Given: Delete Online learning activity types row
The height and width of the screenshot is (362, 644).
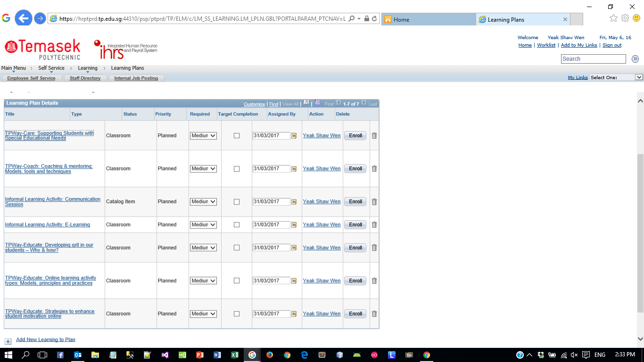Looking at the screenshot, I should click(374, 281).
